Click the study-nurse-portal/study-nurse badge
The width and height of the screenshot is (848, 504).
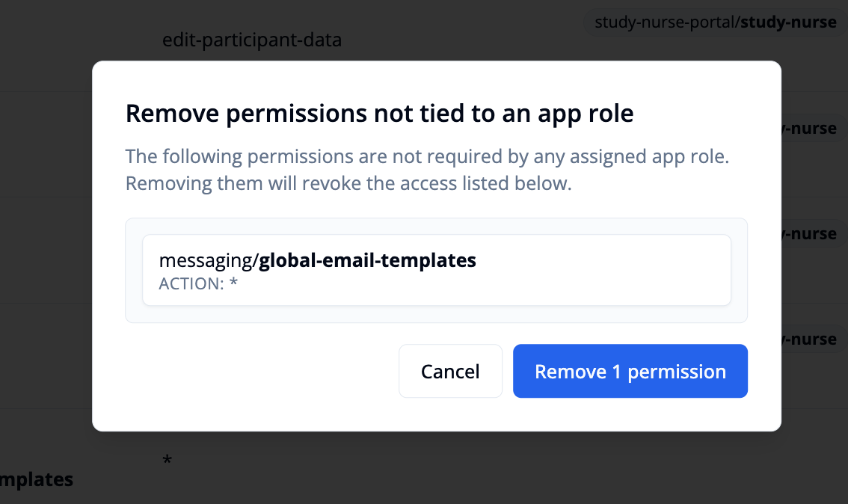pyautogui.click(x=714, y=22)
